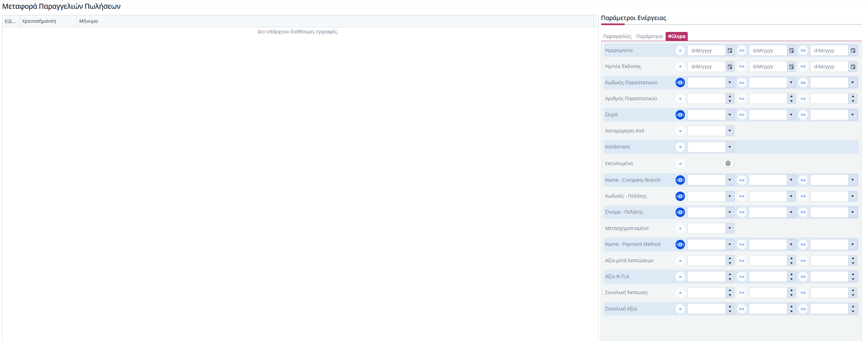Click ABC operator icon for Σειρά
868x341 pixels.
coord(680,115)
